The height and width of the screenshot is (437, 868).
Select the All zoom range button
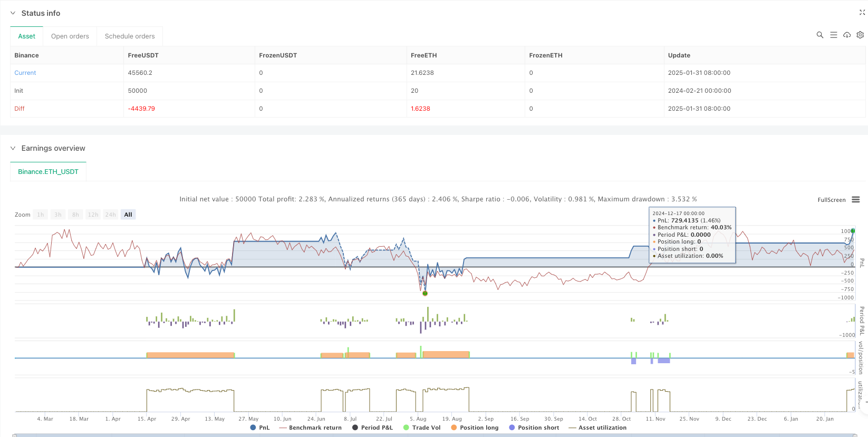(x=128, y=215)
